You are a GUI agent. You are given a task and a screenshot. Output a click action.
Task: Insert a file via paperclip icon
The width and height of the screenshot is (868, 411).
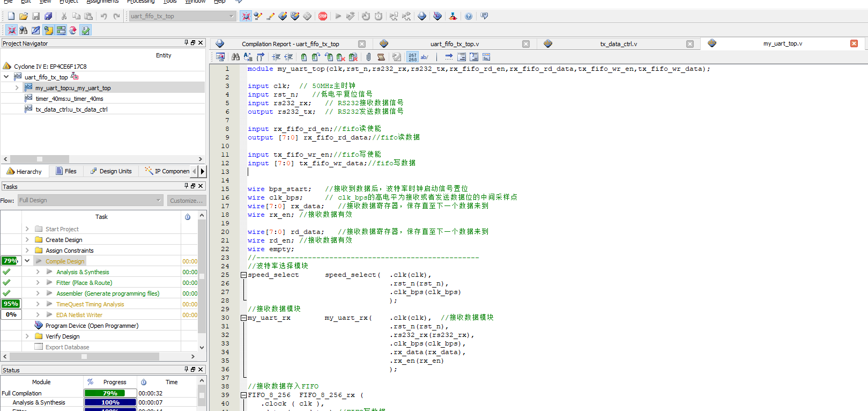pyautogui.click(x=368, y=57)
